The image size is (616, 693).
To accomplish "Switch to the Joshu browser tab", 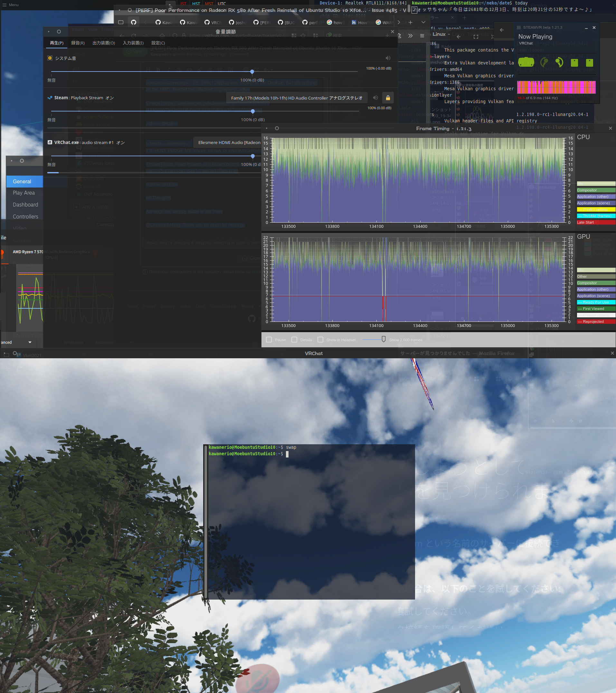I will 237,22.
